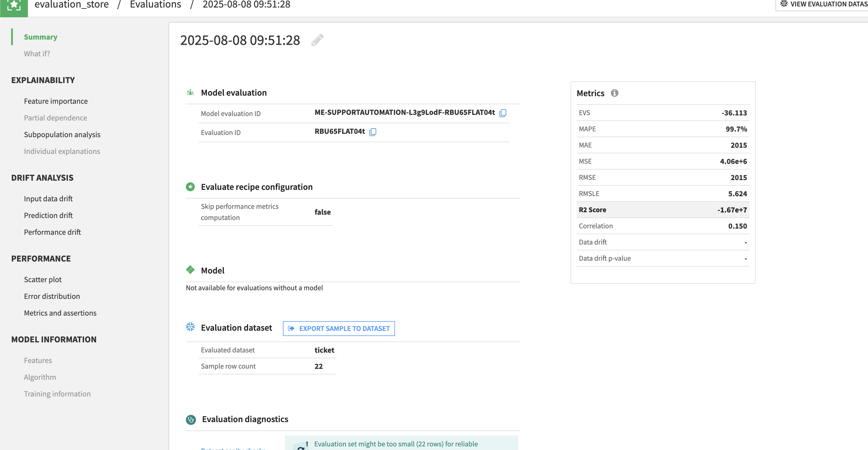Viewport: 868px width, 450px height.
Task: Show Input data drift
Action: [48, 199]
